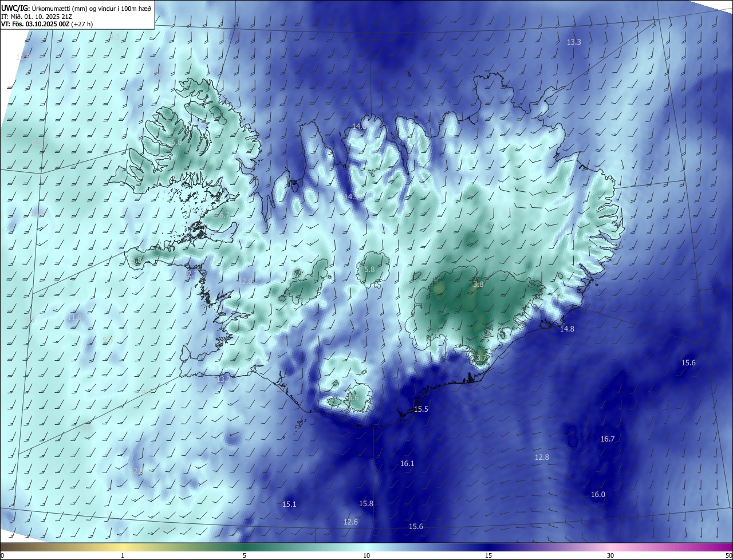Click the 1 tick on the color scale
The image size is (733, 560).
[x=123, y=555]
